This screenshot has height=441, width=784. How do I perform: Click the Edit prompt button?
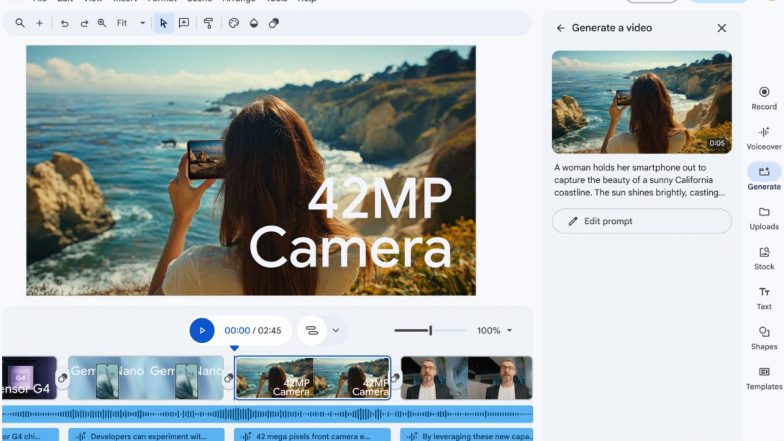tap(642, 221)
